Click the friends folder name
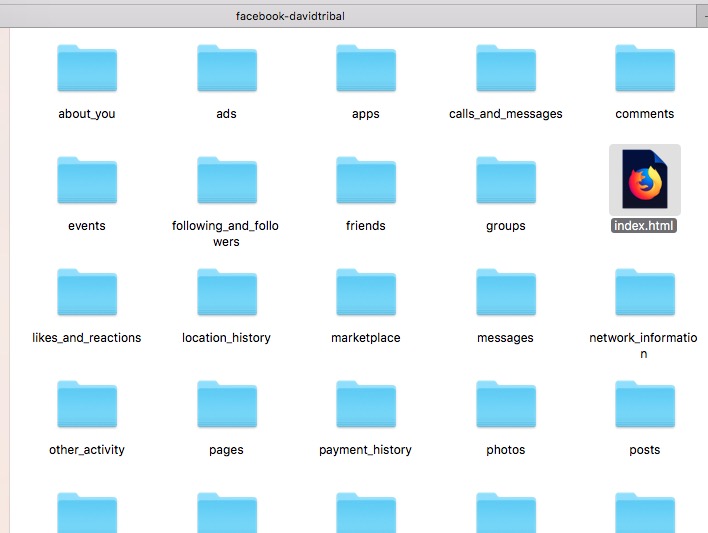 [x=366, y=226]
